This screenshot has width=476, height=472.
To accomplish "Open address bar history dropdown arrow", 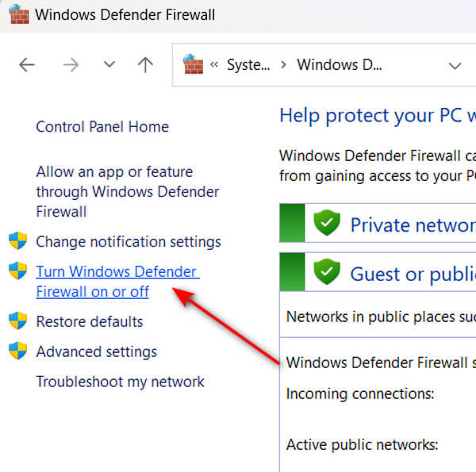I will [x=455, y=66].
